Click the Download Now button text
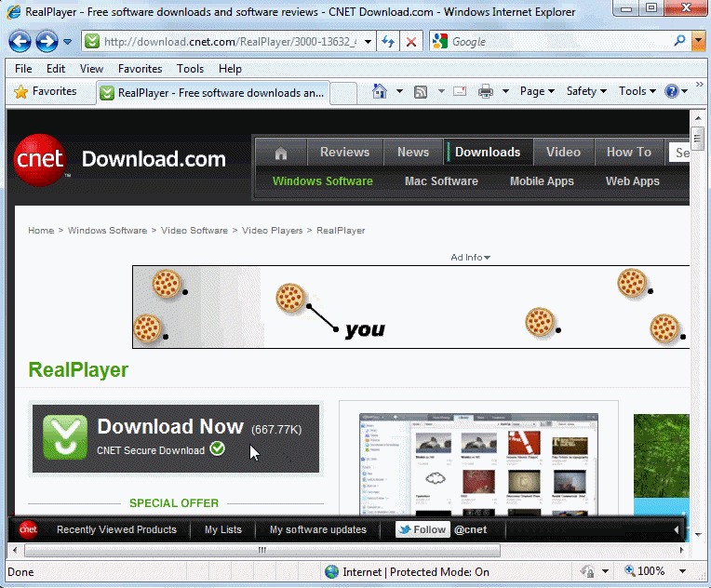 pos(170,427)
